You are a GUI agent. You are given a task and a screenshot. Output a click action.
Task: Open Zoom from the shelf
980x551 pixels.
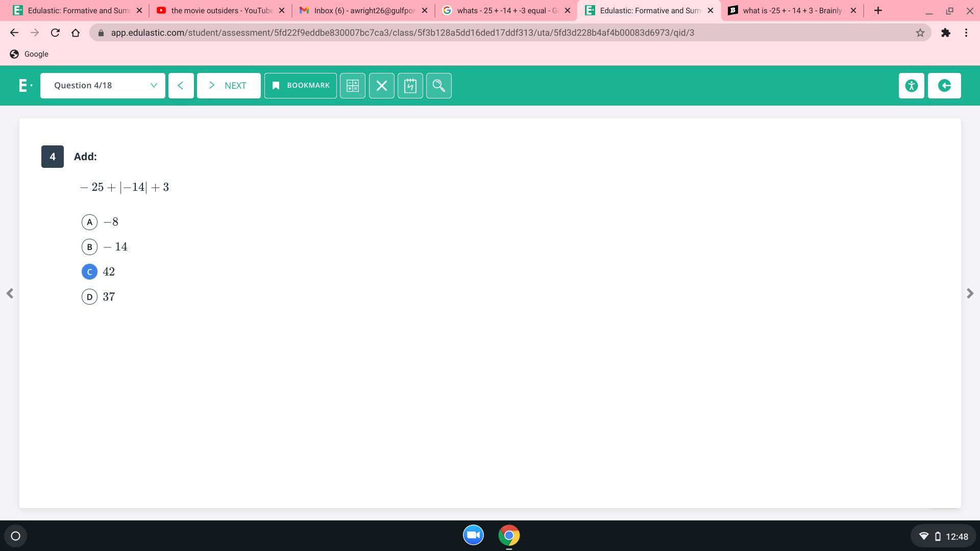pos(473,535)
